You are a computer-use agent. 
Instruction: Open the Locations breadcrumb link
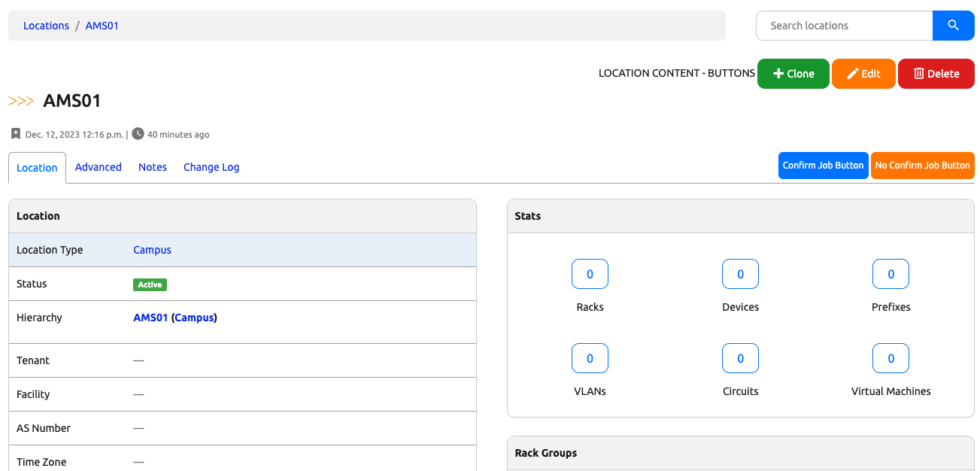tap(46, 25)
